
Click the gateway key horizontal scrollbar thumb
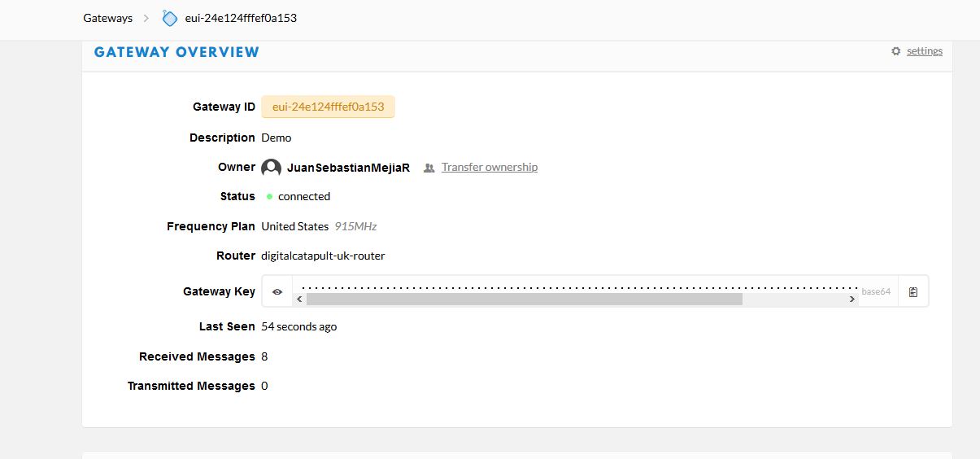tap(525, 299)
